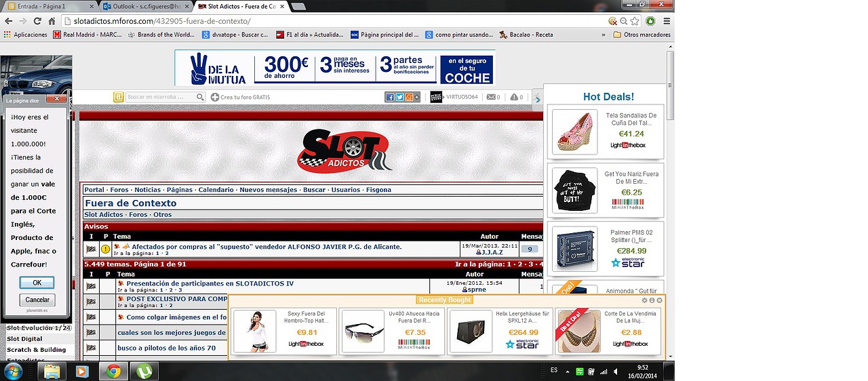
Task: Click the plus share icon next to Google
Action: pyautogui.click(x=416, y=97)
